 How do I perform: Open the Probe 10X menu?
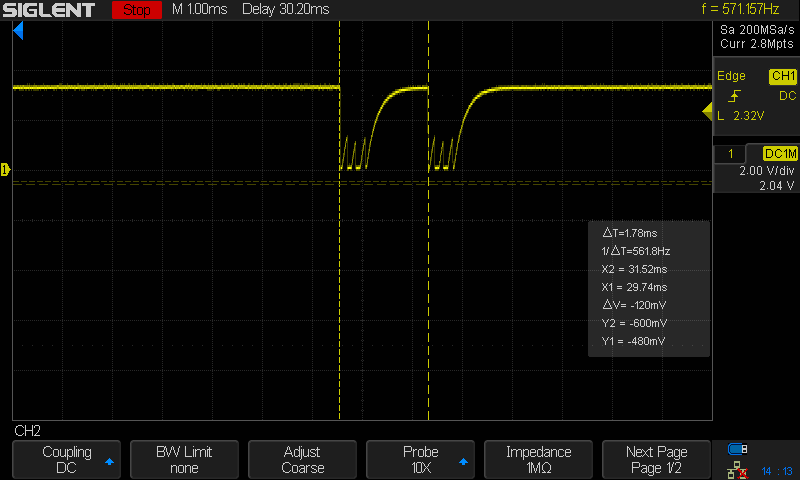pyautogui.click(x=420, y=460)
